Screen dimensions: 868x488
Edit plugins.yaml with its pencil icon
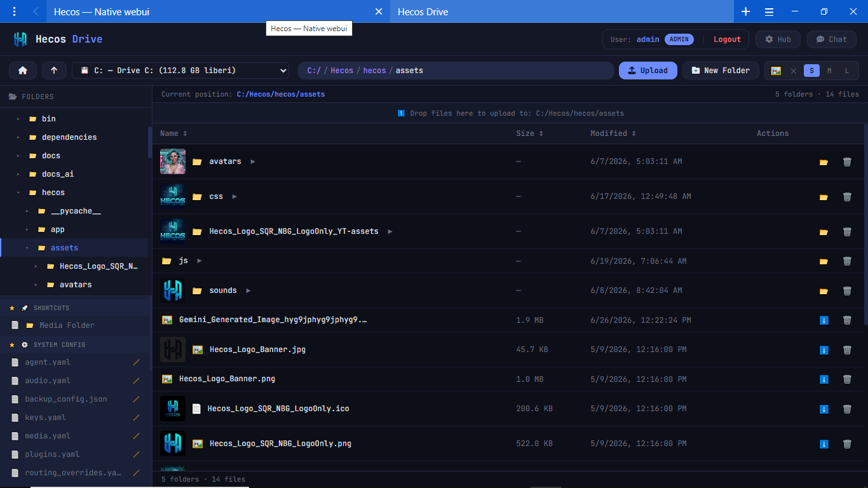point(136,454)
